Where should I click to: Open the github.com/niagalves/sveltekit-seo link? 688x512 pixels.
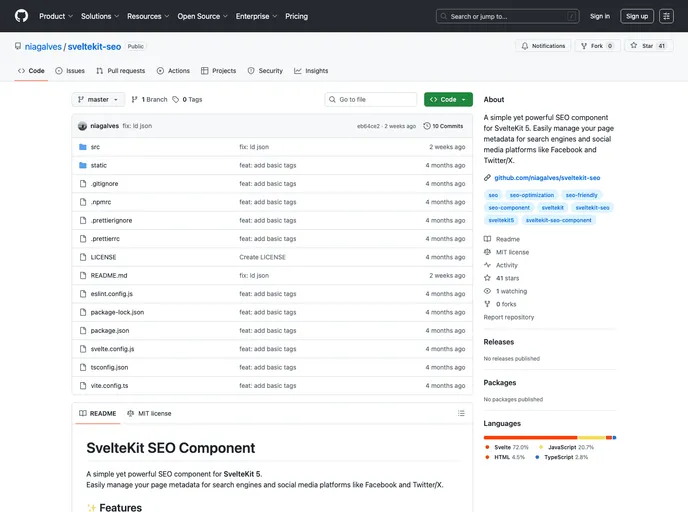tap(547, 178)
